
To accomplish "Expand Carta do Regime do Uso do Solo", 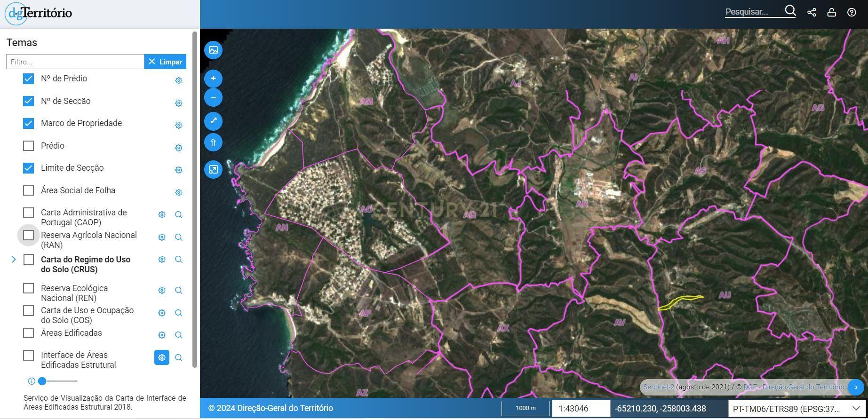I will (x=14, y=260).
